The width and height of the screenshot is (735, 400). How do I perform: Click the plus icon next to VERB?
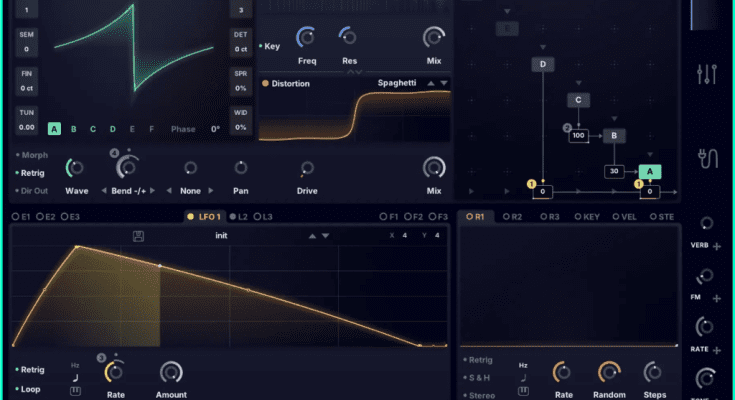(x=716, y=245)
